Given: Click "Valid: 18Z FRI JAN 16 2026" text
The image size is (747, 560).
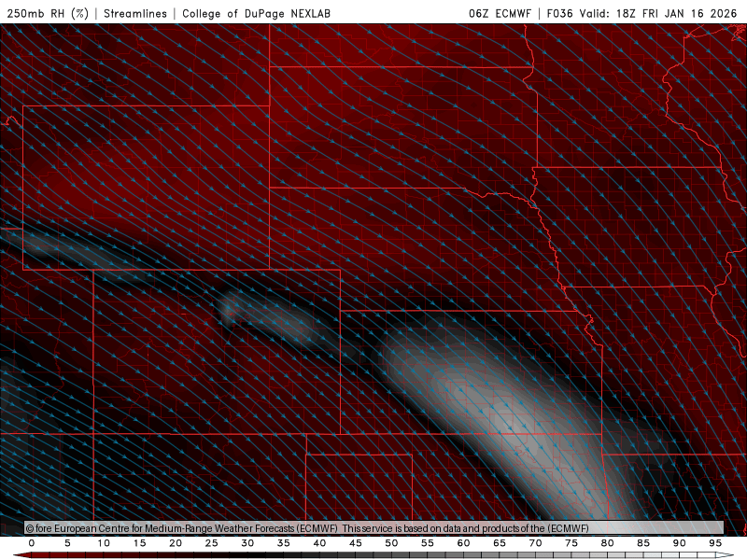Looking at the screenshot, I should point(658,13).
